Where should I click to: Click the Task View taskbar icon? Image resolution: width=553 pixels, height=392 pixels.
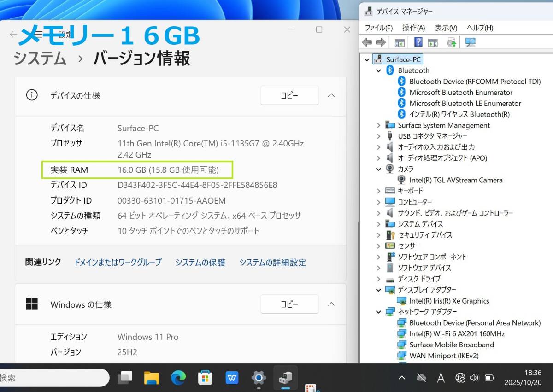[x=125, y=378]
